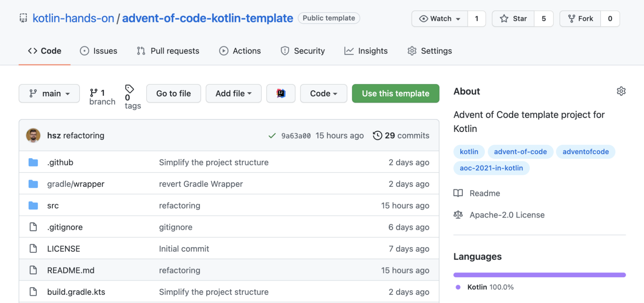Click the gradle/wrapper folder icon

click(33, 184)
